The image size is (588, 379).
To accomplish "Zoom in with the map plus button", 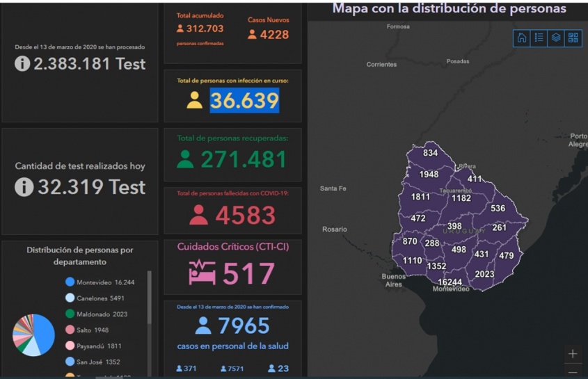I will pyautogui.click(x=573, y=353).
